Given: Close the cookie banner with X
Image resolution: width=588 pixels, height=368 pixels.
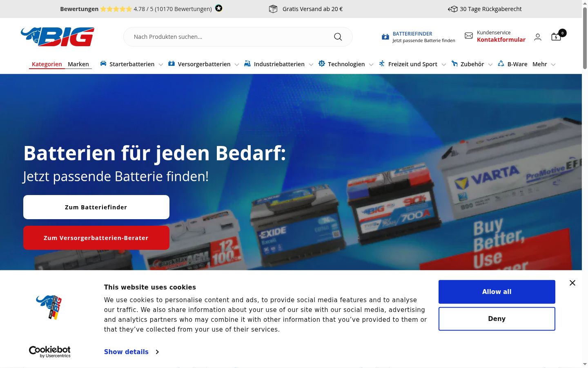Looking at the screenshot, I should [572, 283].
